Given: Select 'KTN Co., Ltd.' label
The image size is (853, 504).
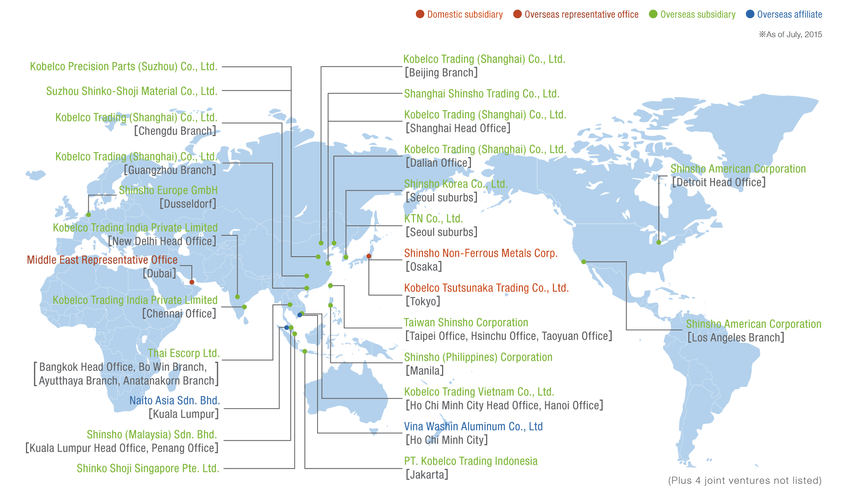Looking at the screenshot, I should (434, 219).
